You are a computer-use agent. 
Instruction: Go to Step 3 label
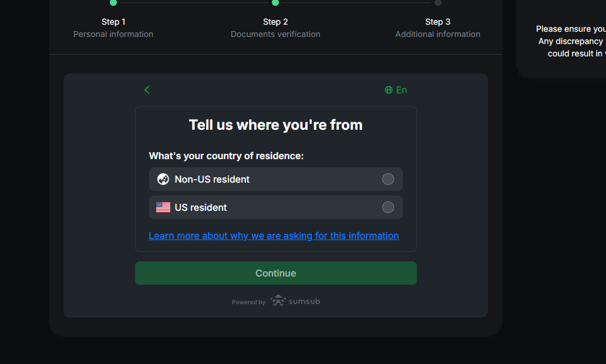coord(438,22)
